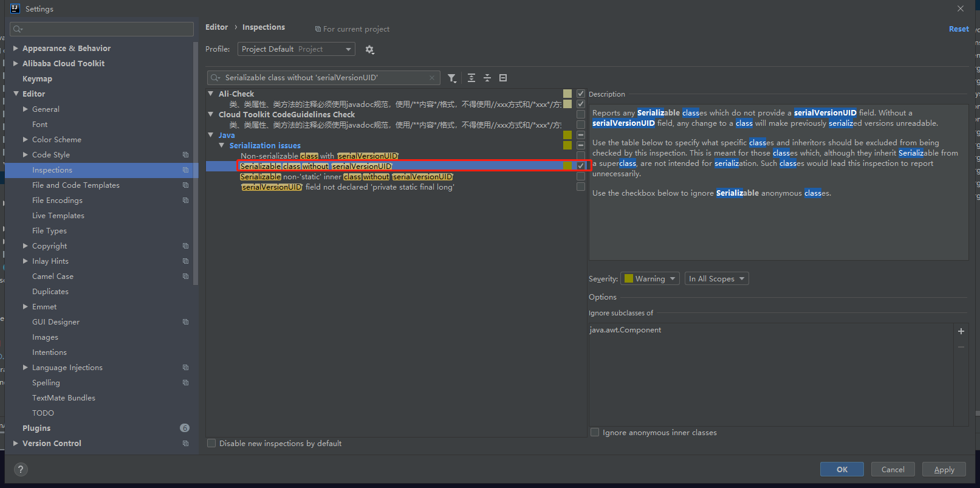Select the TODO settings page
Viewport: 980px width, 488px height.
[x=43, y=413]
